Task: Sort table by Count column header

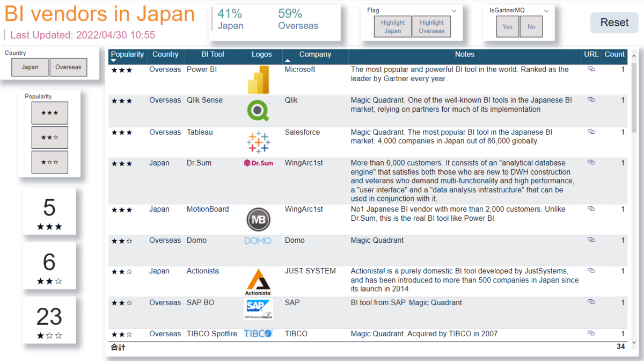Action: coord(614,54)
